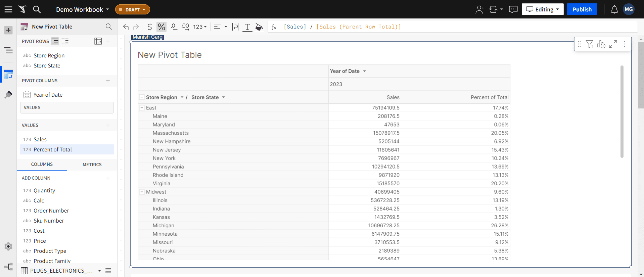Open Year of Date header dropdown
The image size is (644, 277).
coord(364,71)
